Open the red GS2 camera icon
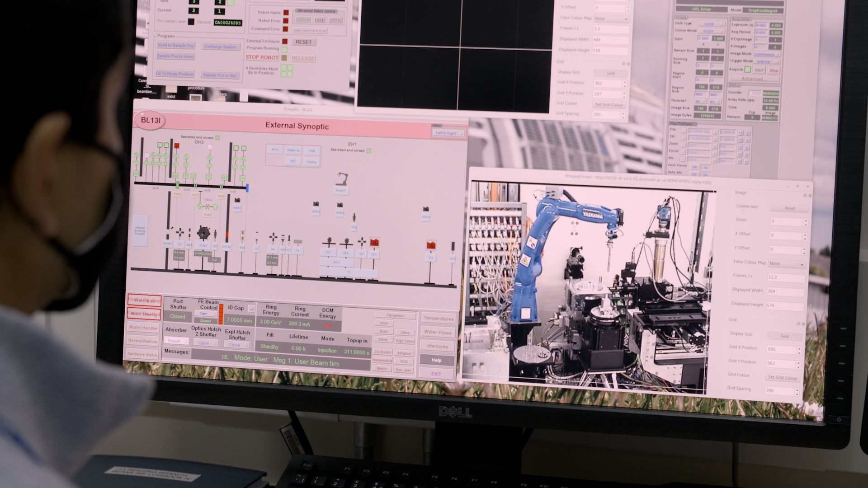Image resolution: width=868 pixels, height=488 pixels. click(x=431, y=245)
